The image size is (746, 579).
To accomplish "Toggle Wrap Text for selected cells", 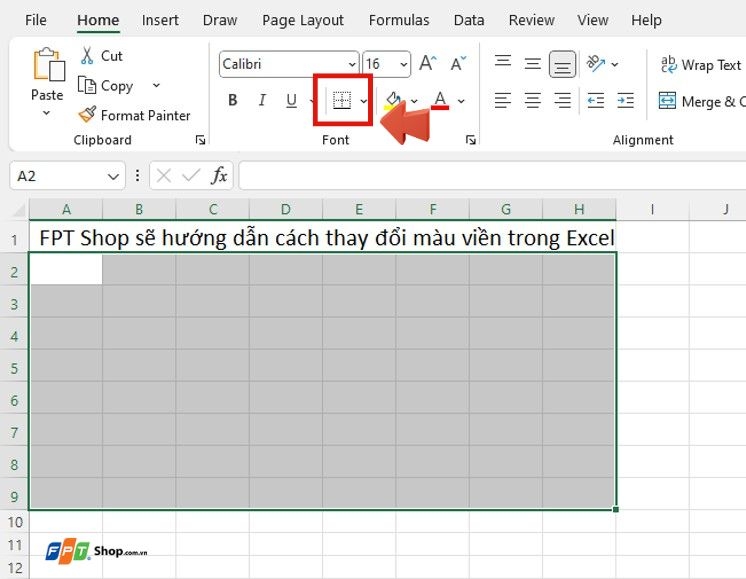I will 700,64.
